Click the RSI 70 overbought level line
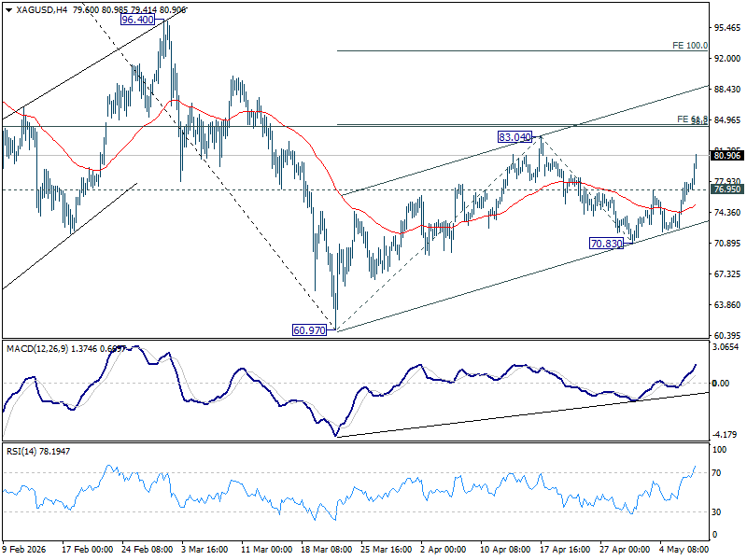747x560 pixels. pos(356,472)
